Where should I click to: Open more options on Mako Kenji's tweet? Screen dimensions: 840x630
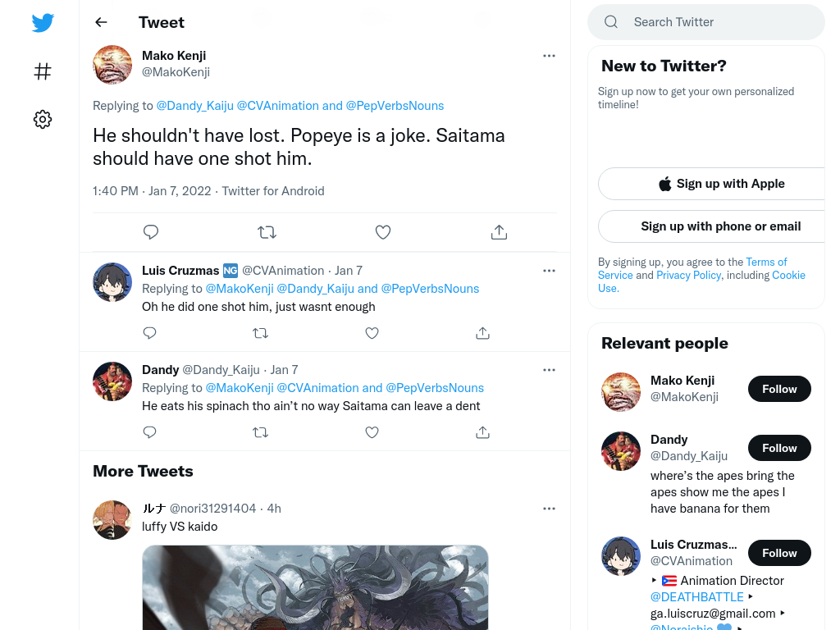click(x=549, y=56)
